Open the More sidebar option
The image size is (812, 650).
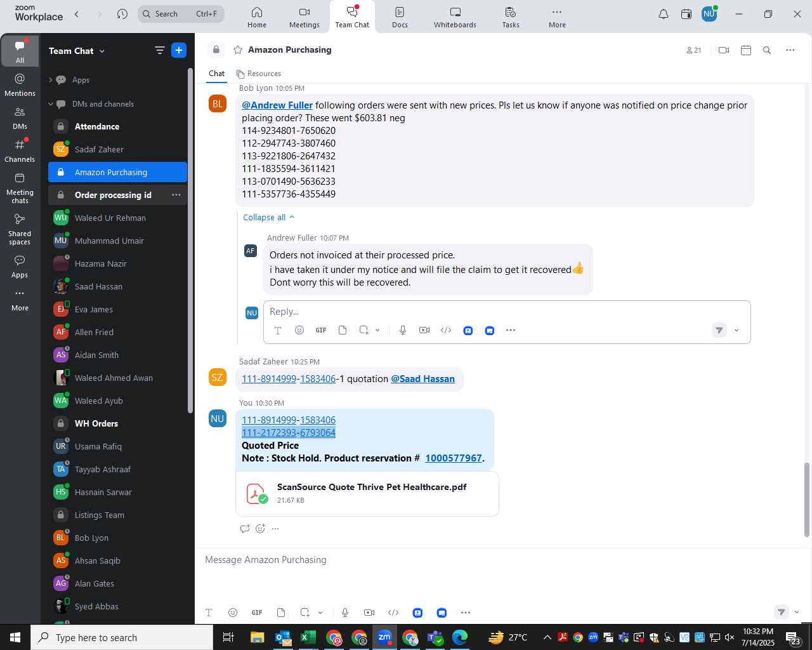pyautogui.click(x=20, y=300)
